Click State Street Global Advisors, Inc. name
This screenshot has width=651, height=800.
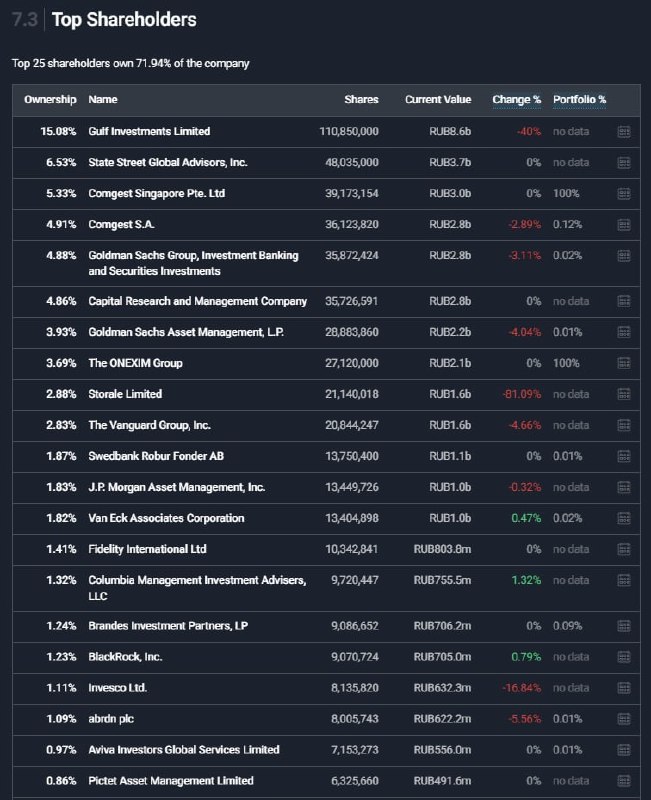pos(168,162)
